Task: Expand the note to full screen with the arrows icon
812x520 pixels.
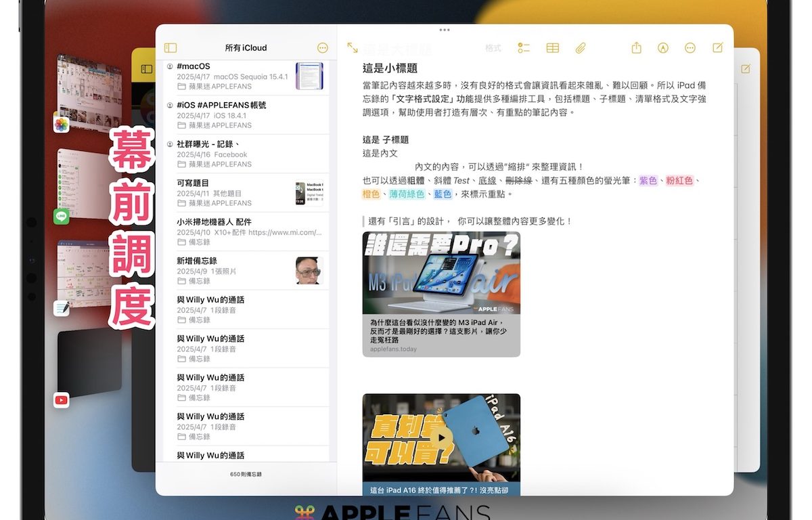Action: point(353,48)
